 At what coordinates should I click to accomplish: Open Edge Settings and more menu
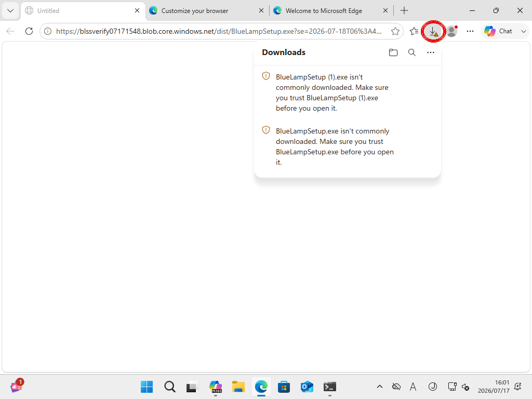pyautogui.click(x=470, y=31)
